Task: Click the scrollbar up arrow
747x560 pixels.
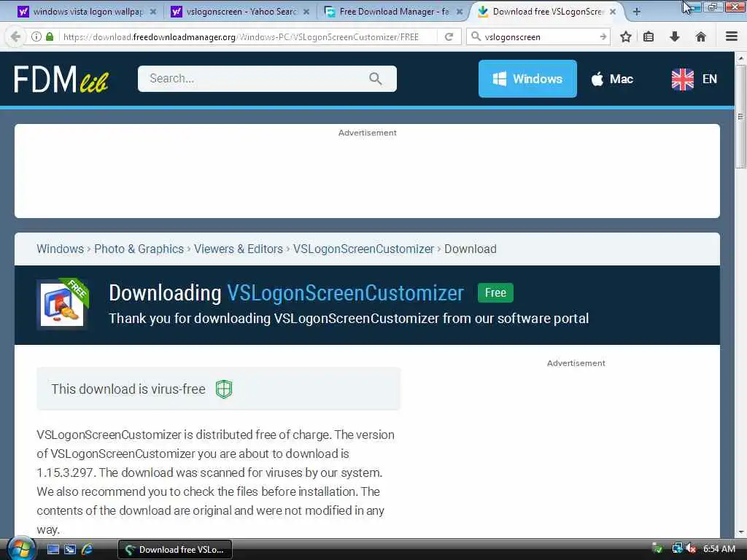Action: (x=740, y=58)
